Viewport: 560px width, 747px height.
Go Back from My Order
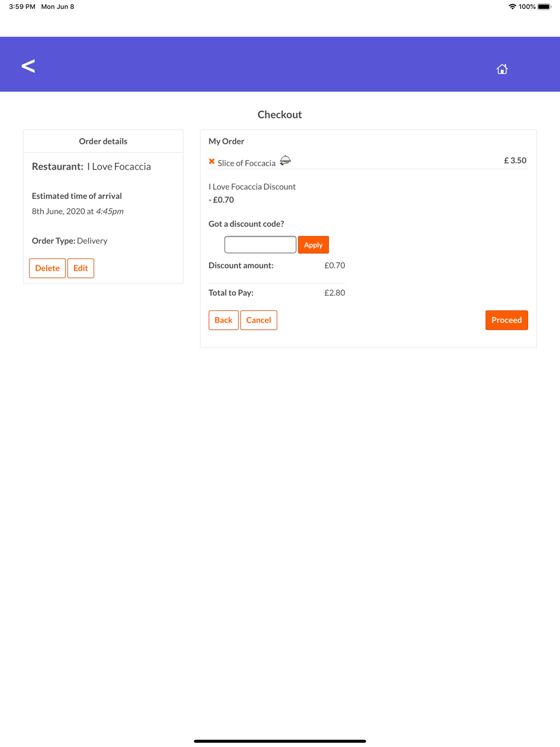tap(223, 320)
